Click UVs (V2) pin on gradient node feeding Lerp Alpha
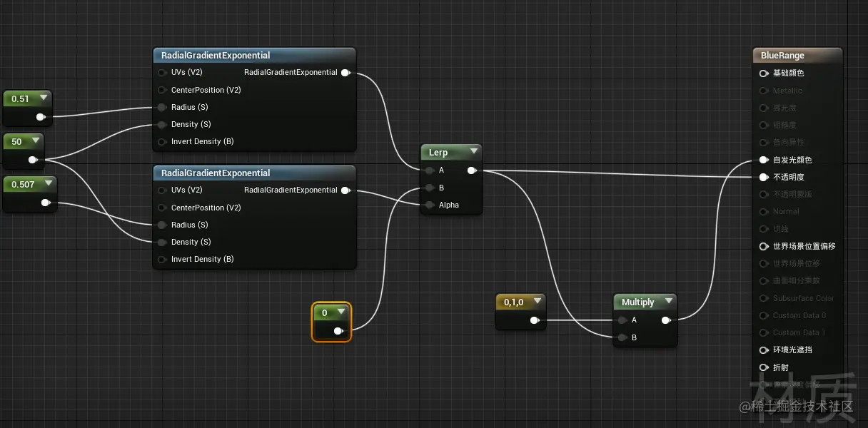The height and width of the screenshot is (428, 868). tap(162, 190)
